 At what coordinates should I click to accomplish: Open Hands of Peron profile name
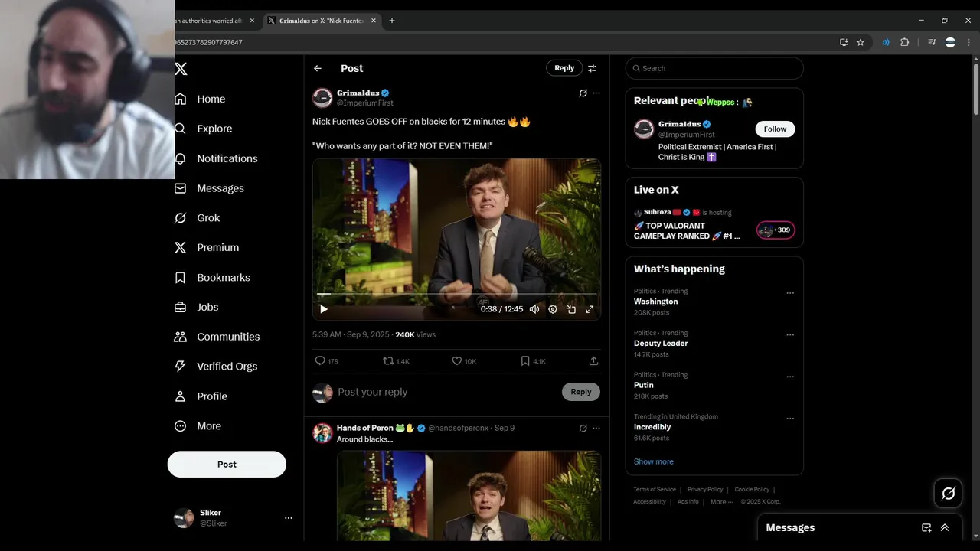tap(365, 428)
